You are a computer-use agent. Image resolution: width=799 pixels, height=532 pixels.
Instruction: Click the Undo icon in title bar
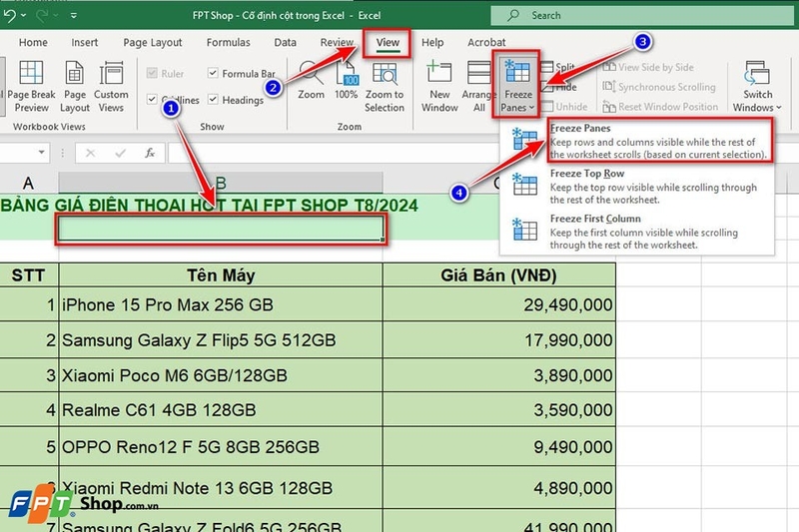point(9,15)
